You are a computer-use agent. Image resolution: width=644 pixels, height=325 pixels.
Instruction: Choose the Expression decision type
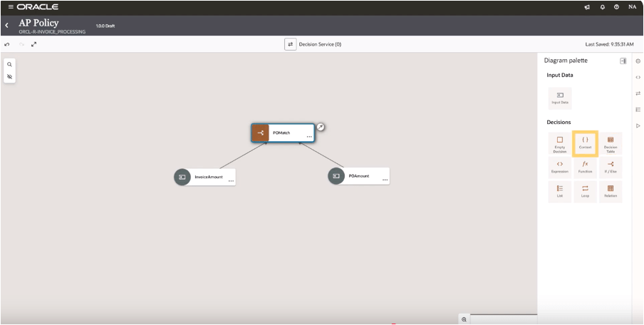tap(560, 167)
